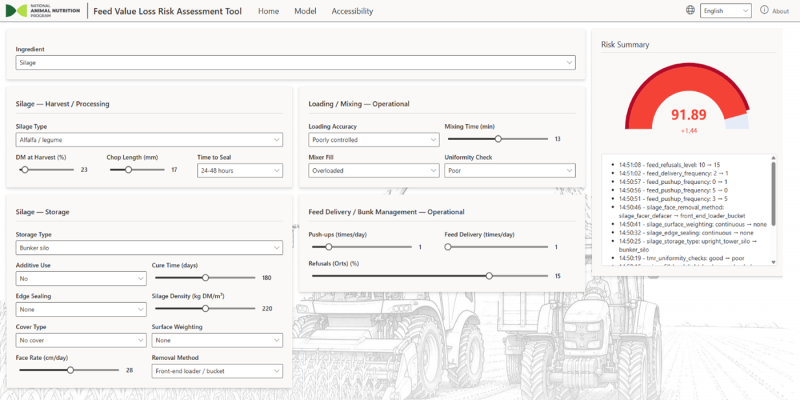Screen dimensions: 800x400
Task: Click the change log scrollbar thumb
Action: coord(773,193)
